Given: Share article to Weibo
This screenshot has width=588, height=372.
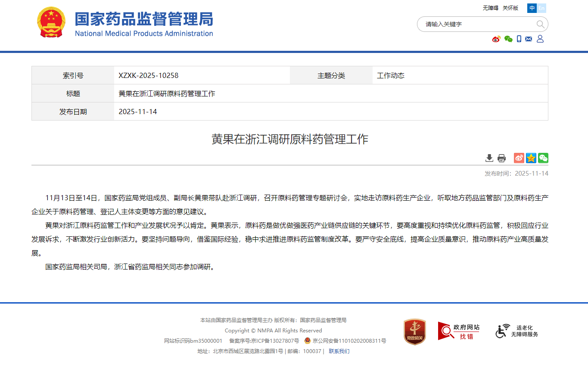Looking at the screenshot, I should pos(519,158).
